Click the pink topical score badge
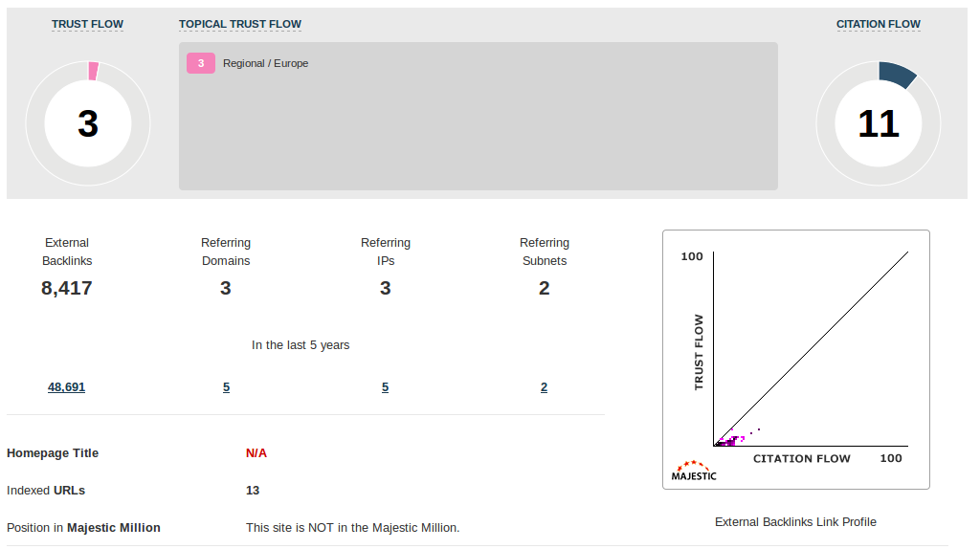 (201, 63)
